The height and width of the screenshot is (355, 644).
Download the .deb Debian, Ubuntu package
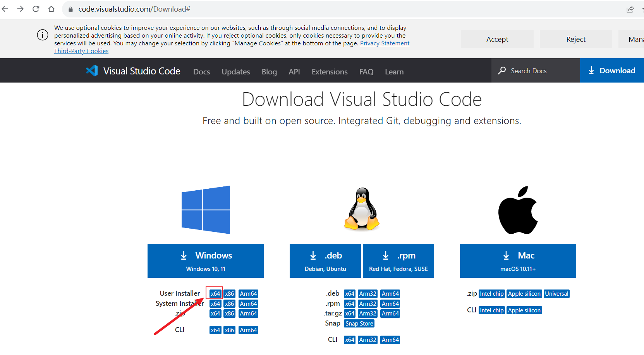tap(325, 261)
